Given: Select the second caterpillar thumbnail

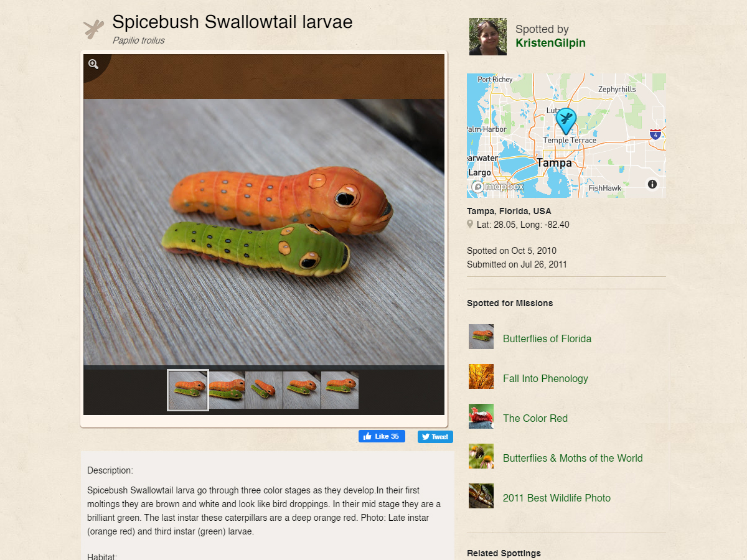Looking at the screenshot, I should point(227,390).
